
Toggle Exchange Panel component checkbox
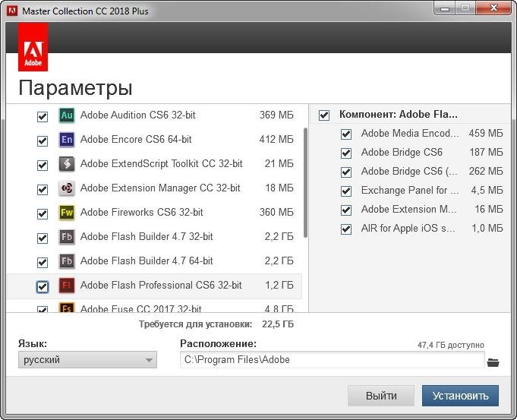[346, 191]
